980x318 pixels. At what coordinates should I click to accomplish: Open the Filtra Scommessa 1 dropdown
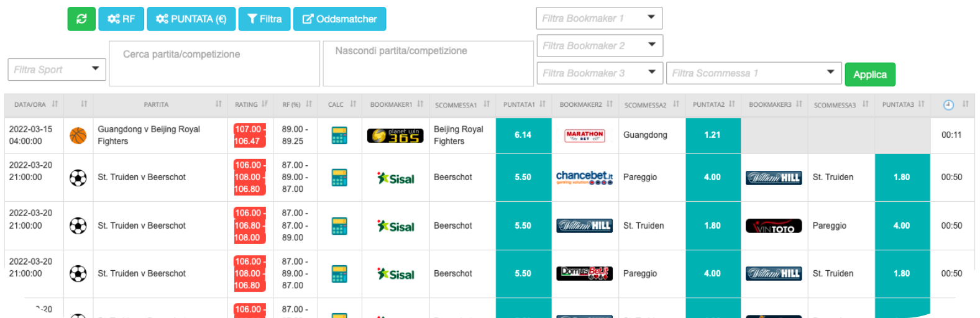pyautogui.click(x=753, y=73)
